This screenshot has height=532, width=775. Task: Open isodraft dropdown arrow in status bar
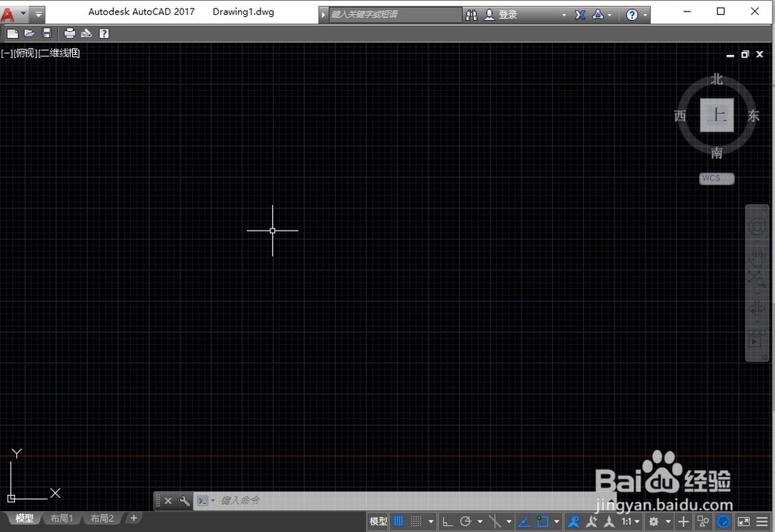tap(509, 522)
